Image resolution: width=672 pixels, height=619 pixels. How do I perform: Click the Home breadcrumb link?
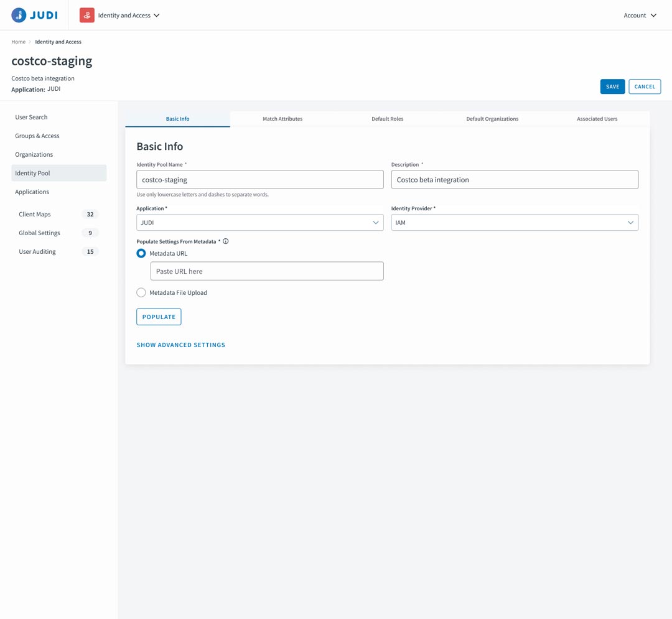(x=19, y=42)
